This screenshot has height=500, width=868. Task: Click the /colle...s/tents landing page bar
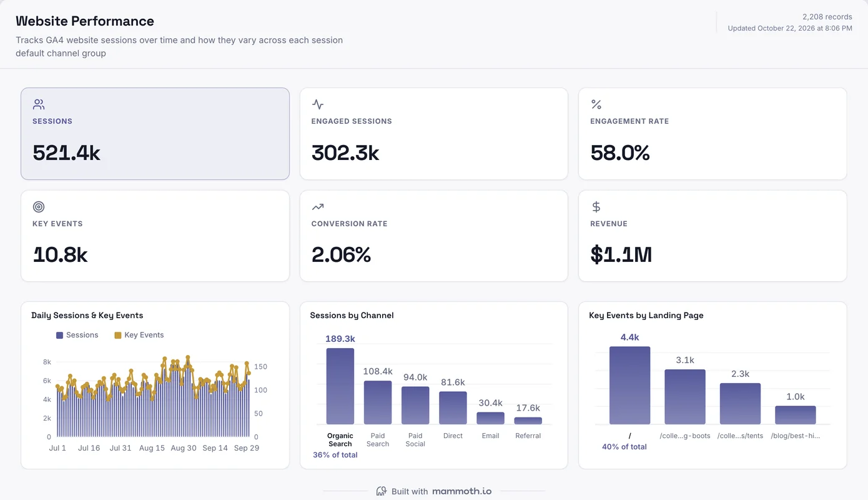tap(740, 404)
